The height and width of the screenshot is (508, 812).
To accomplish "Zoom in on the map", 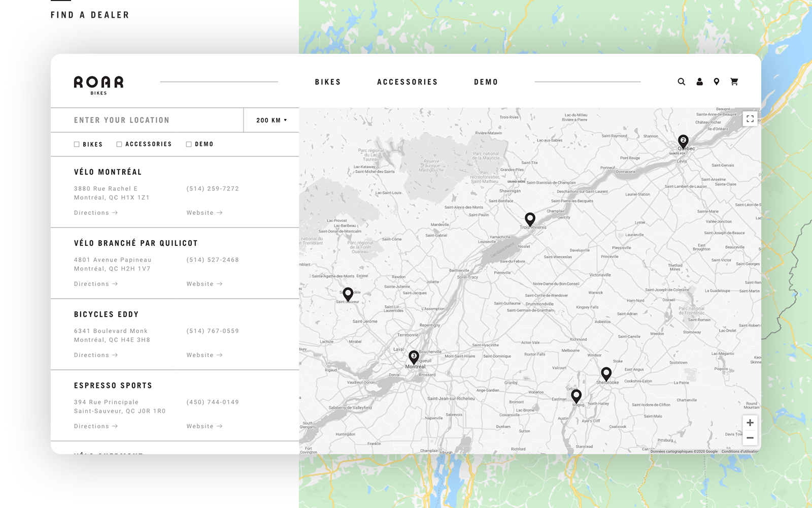I will pos(750,423).
